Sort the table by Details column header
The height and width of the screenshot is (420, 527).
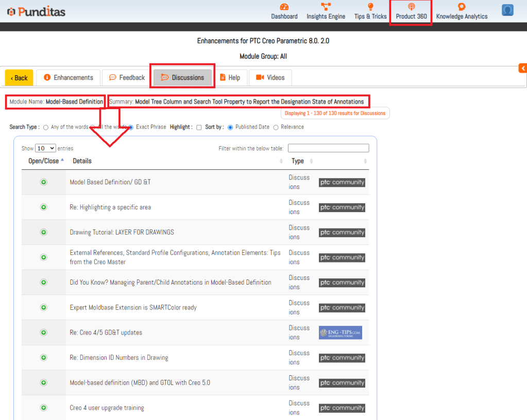(82, 161)
